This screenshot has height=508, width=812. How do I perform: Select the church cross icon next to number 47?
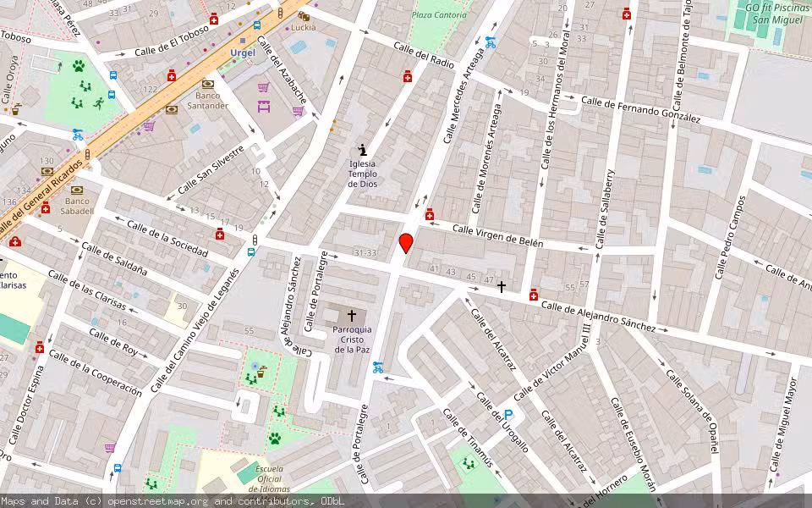click(x=502, y=286)
